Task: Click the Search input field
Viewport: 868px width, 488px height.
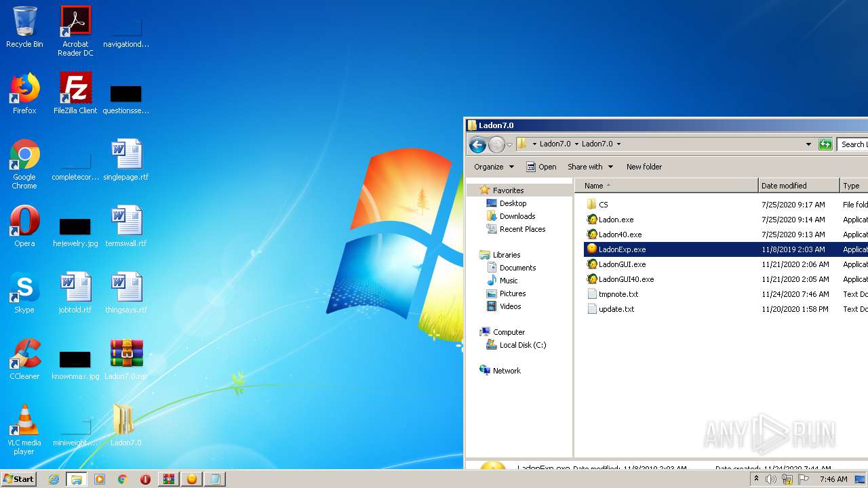Action: (852, 144)
